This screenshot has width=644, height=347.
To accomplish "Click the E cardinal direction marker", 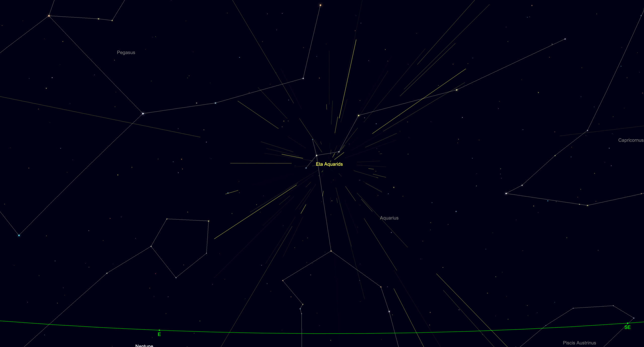I will tap(159, 334).
